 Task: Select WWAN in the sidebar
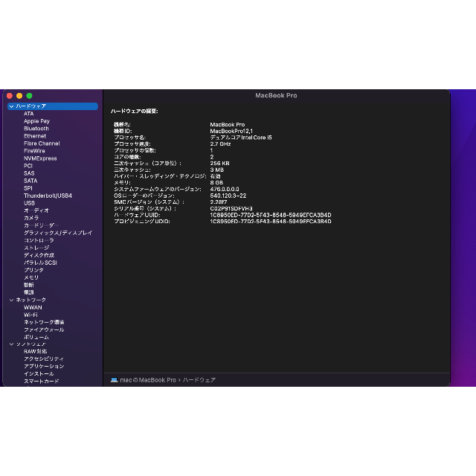click(x=33, y=307)
